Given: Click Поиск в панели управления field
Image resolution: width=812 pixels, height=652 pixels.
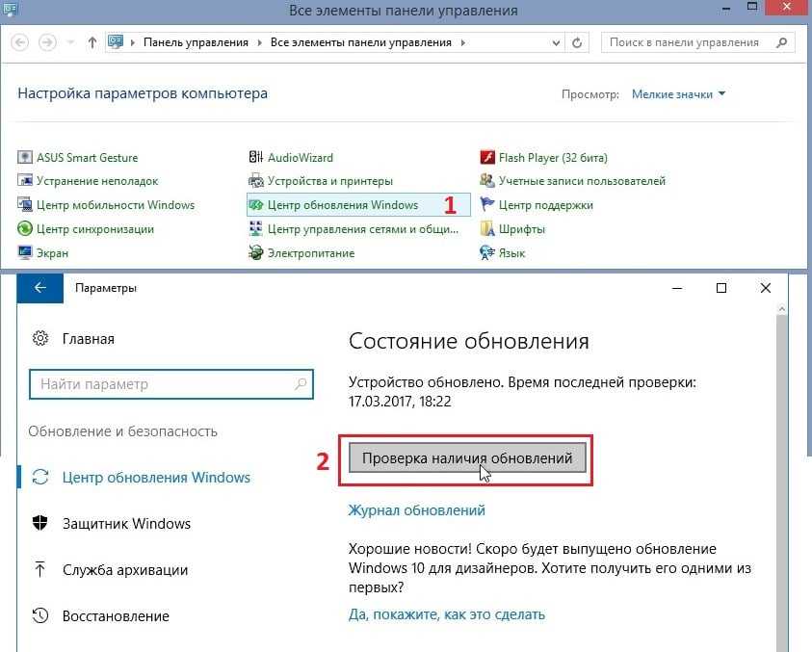Looking at the screenshot, I should pos(697,42).
